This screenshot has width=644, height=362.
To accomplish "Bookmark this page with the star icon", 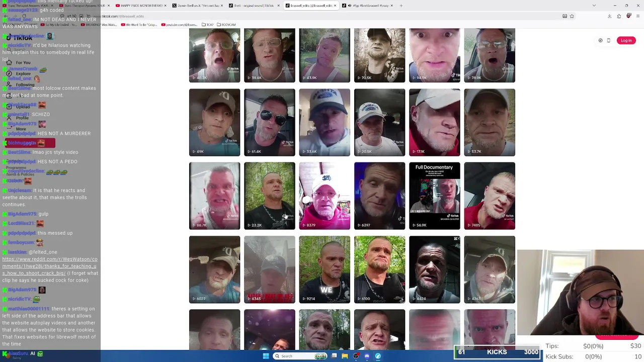I will coord(572,16).
